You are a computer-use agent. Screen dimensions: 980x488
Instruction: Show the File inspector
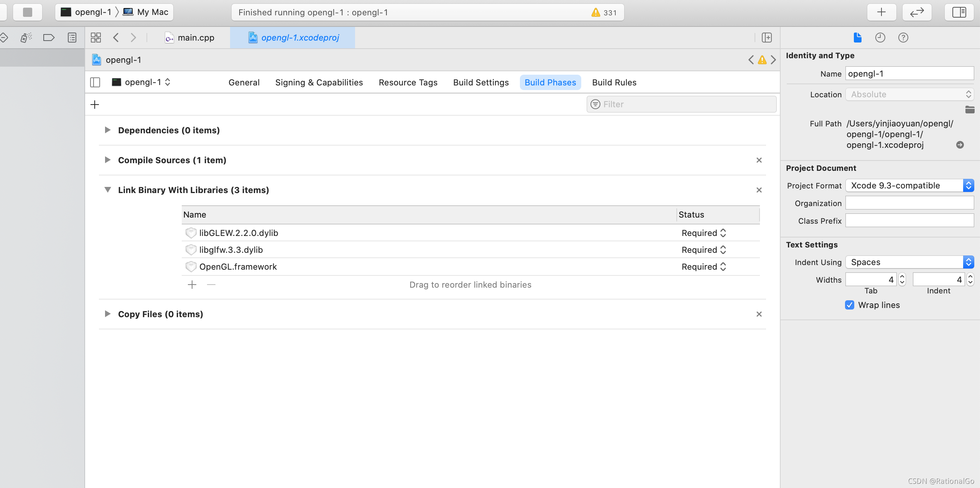tap(858, 38)
